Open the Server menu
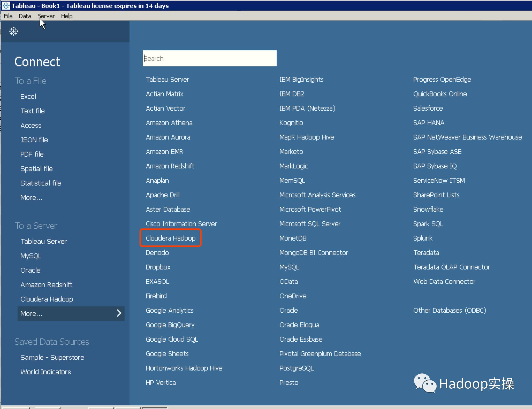This screenshot has height=409, width=532. [x=46, y=16]
